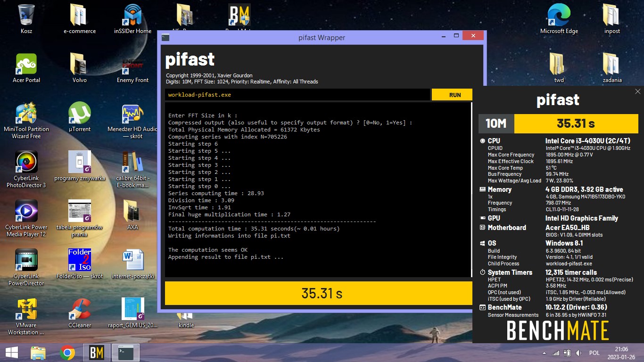Image resolution: width=644 pixels, height=362 pixels.
Task: Click the yellow 35.31 s score in BenchMate panel
Action: click(x=575, y=123)
